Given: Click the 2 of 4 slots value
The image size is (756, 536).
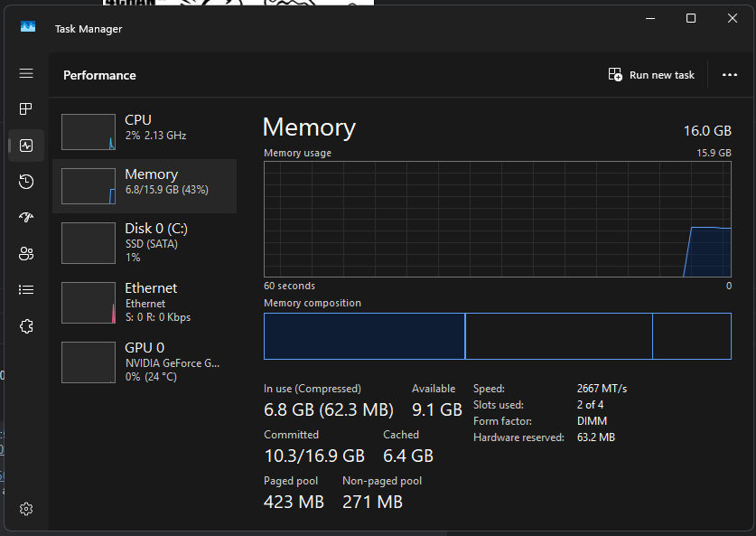Looking at the screenshot, I should [x=590, y=405].
